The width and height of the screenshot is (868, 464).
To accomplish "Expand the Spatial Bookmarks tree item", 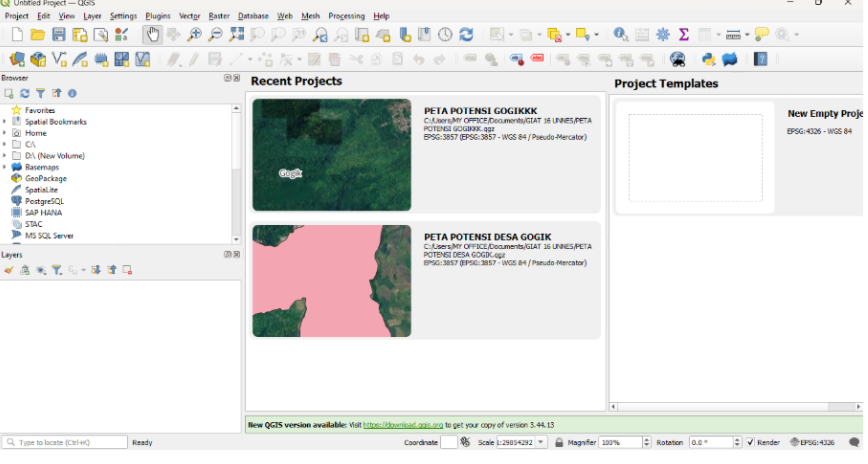I will coord(5,122).
